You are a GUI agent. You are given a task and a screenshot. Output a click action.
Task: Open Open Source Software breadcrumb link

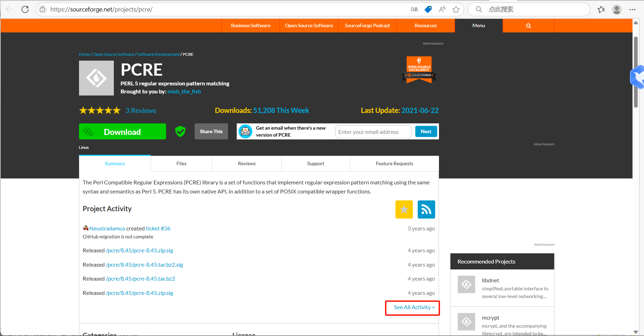113,54
